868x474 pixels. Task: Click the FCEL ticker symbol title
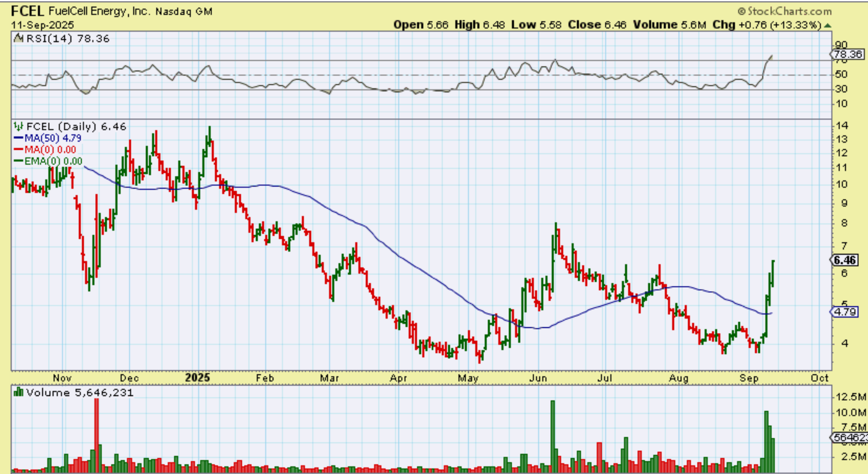pos(27,10)
